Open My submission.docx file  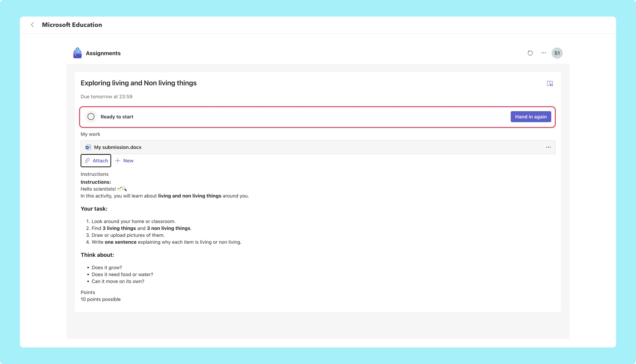tap(118, 147)
